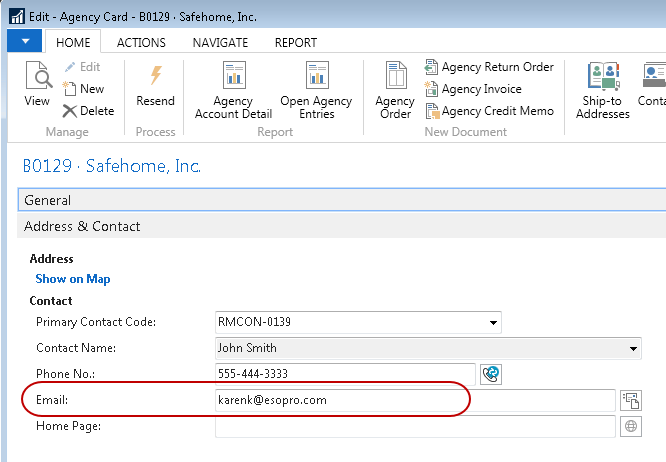Expand the Primary Contact Code dropdown
This screenshot has width=666, height=462.
tap(493, 323)
